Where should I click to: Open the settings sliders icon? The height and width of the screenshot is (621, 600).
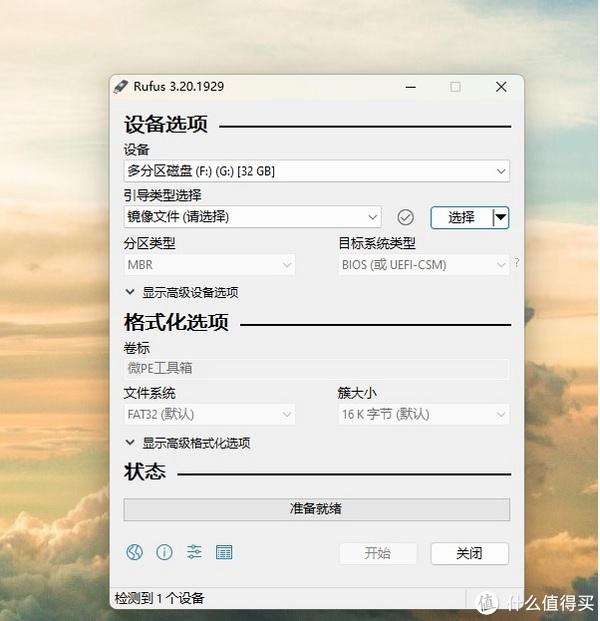[x=194, y=552]
